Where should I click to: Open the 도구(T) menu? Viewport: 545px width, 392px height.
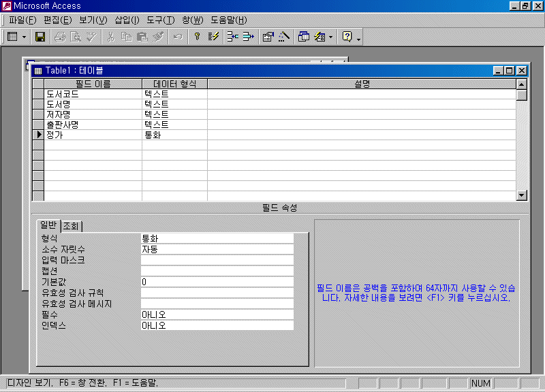tap(160, 20)
